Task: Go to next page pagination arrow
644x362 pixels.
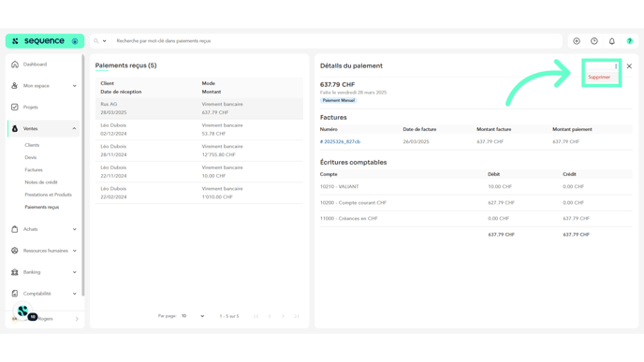Action: (x=283, y=316)
